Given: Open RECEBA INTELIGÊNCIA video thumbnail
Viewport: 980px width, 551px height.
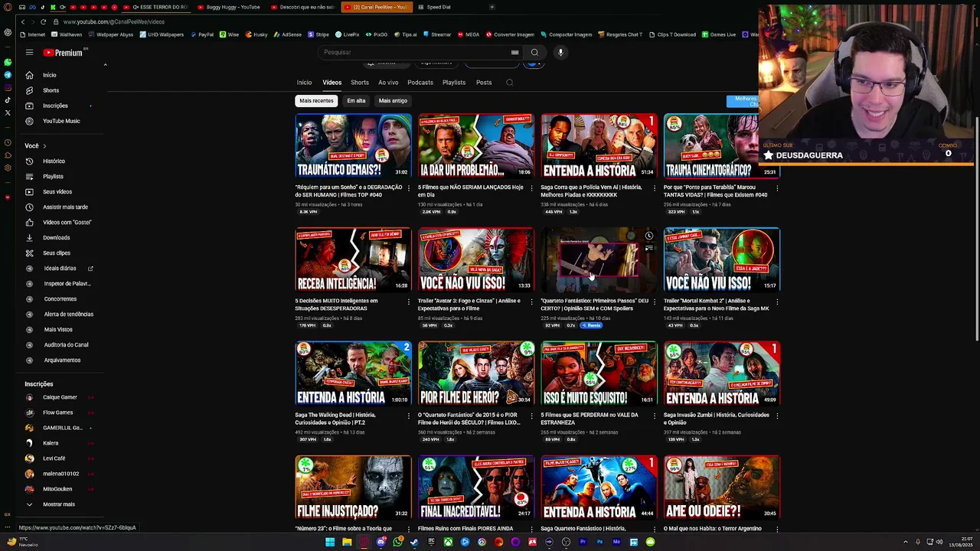Looking at the screenshot, I should point(353,259).
